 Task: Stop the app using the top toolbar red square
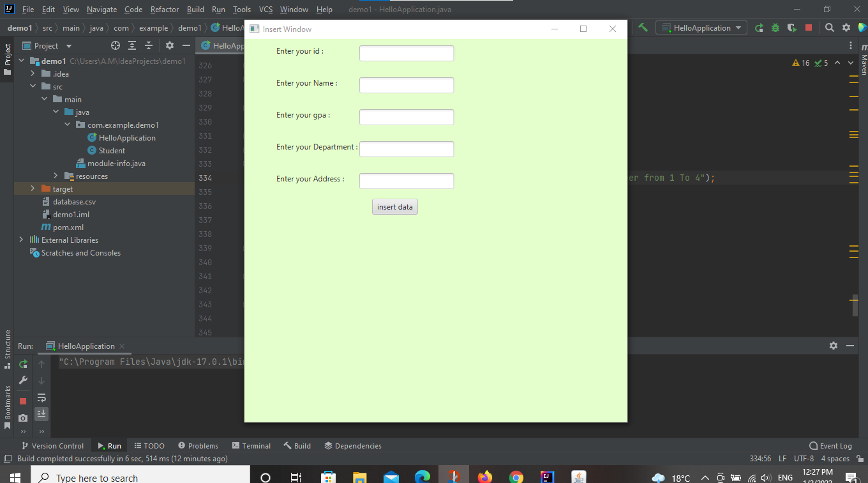click(x=809, y=28)
